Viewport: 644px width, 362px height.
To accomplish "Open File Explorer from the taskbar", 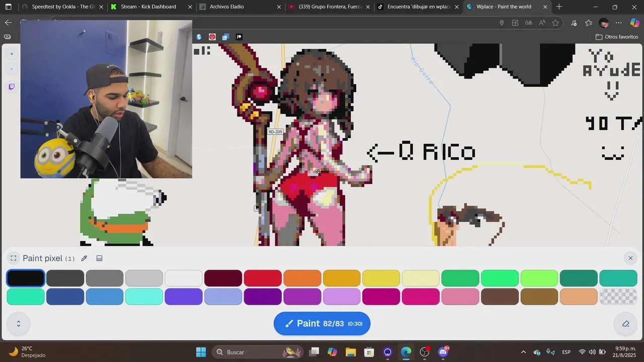I will click(x=351, y=352).
